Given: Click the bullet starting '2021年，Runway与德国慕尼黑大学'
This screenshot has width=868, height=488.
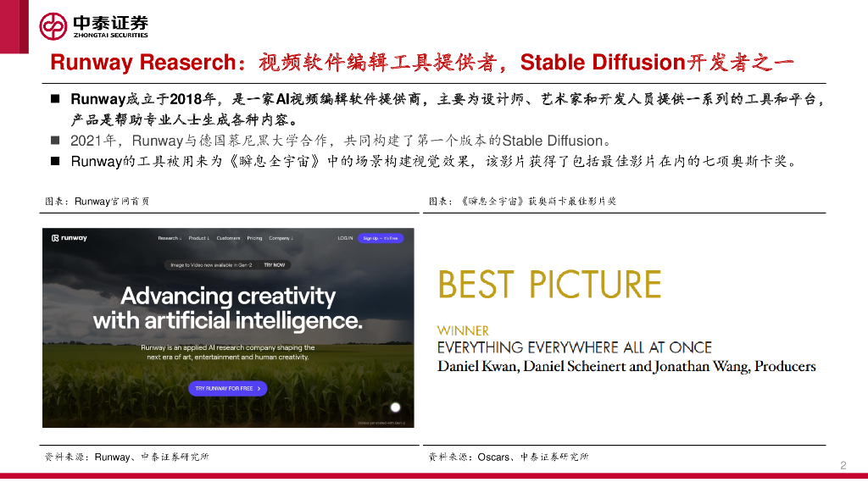Looking at the screenshot, I should click(341, 141).
